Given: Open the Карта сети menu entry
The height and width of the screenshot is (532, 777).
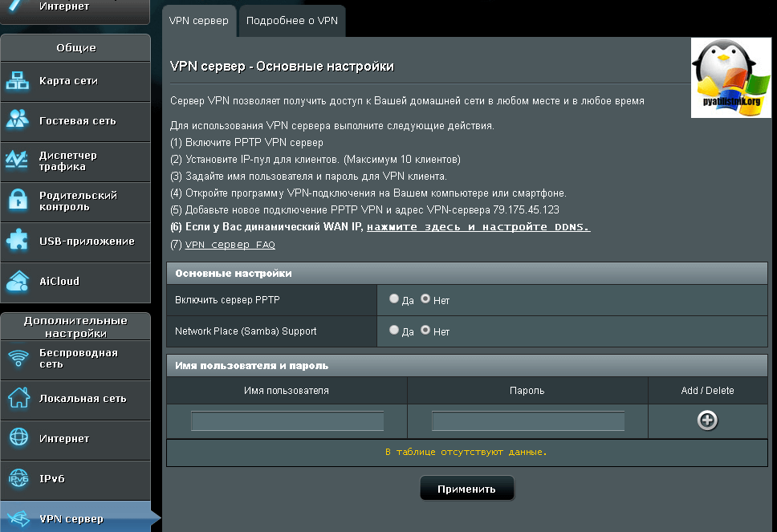Looking at the screenshot, I should pyautogui.click(x=75, y=81).
